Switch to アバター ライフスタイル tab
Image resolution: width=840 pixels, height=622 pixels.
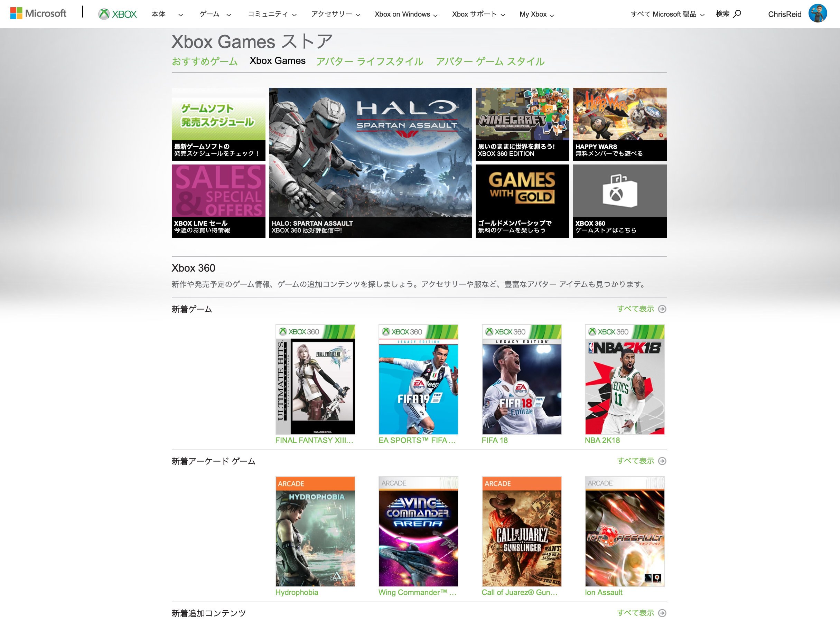(x=369, y=62)
